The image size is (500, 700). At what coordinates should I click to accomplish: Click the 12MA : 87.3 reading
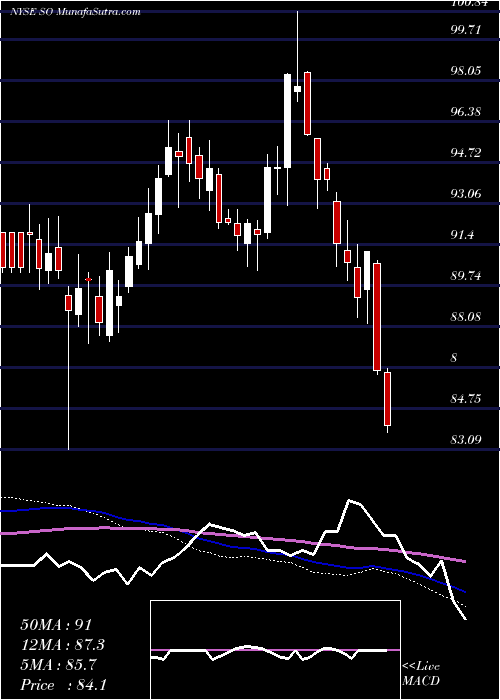64,645
